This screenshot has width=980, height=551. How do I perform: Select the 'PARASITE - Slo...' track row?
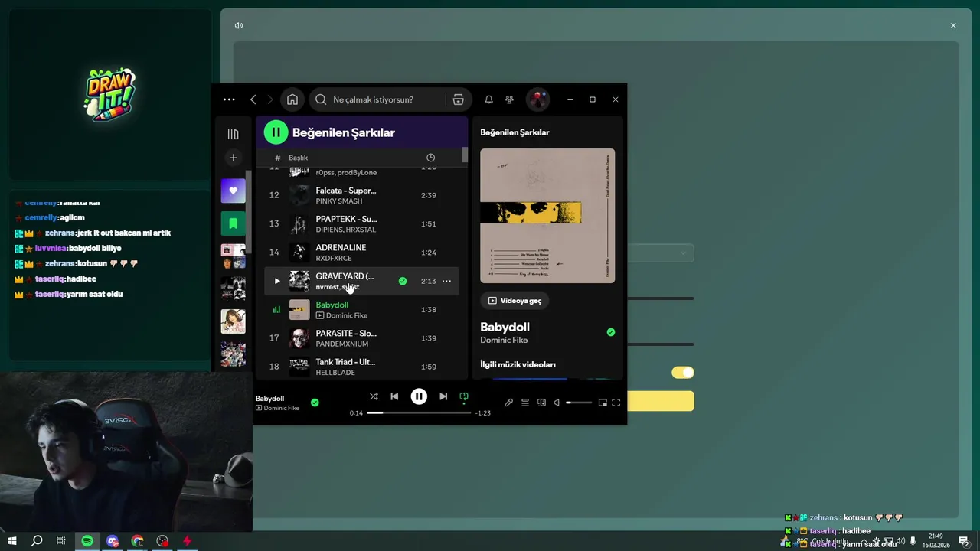(x=361, y=338)
